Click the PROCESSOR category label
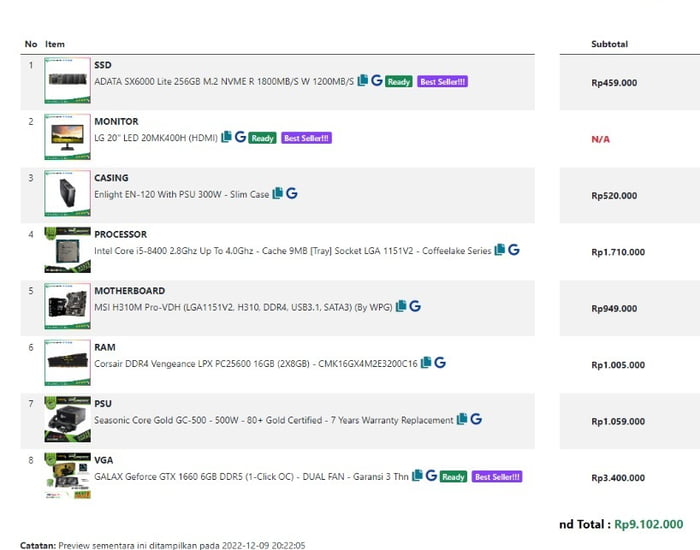This screenshot has height=550, width=700. pos(120,234)
